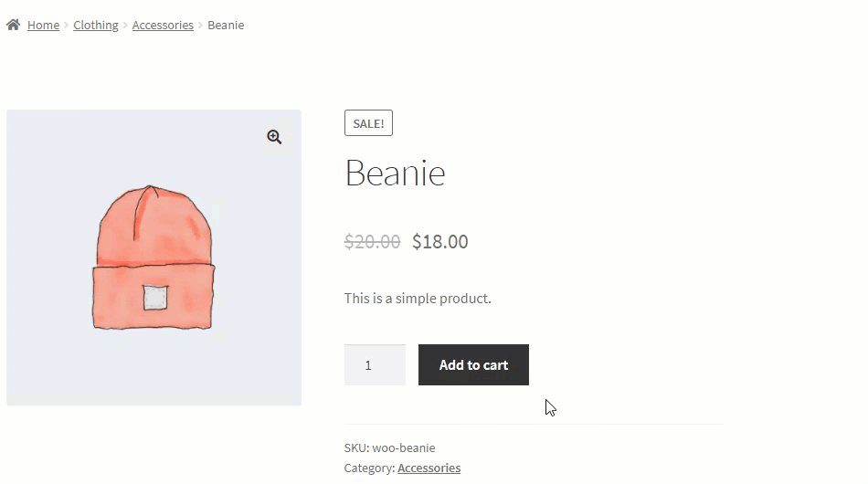Viewport: 868px width, 484px height.
Task: Click the 'This is a simple product' description
Action: pos(418,298)
